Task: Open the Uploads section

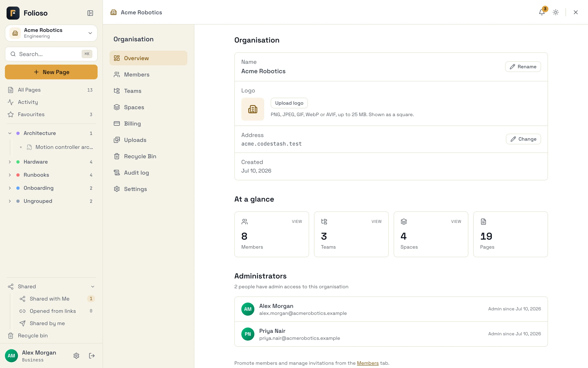Action: tap(148, 140)
